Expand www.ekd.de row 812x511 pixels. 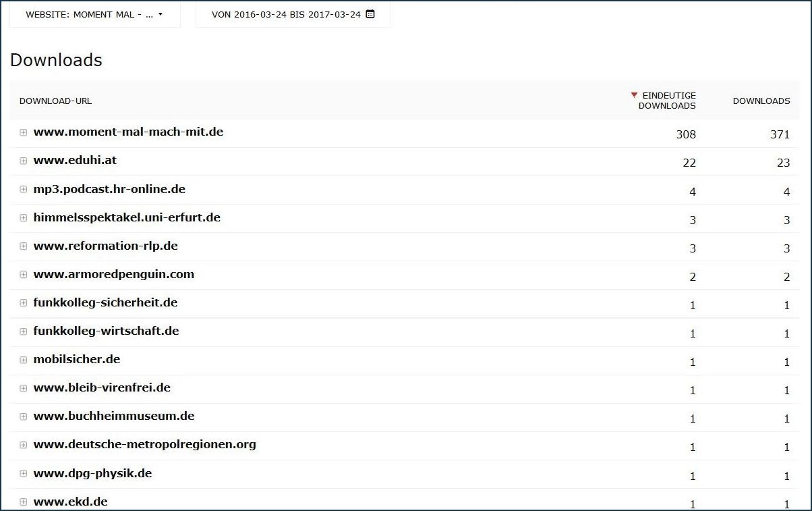[x=24, y=502]
